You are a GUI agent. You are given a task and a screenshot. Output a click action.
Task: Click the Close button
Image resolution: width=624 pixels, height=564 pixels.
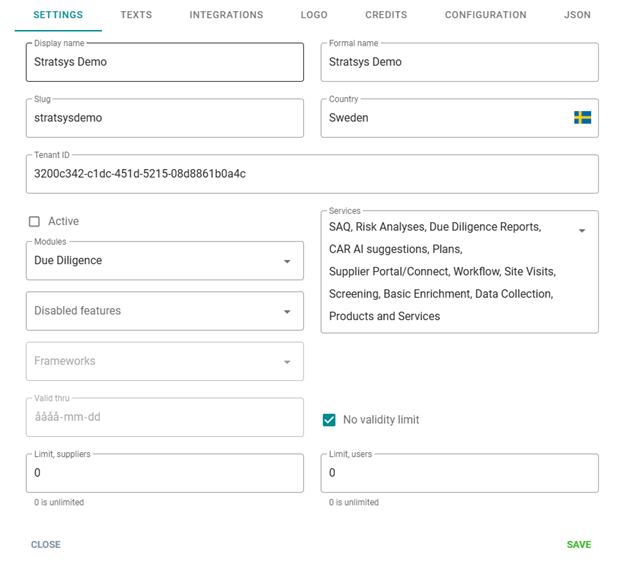(x=46, y=545)
